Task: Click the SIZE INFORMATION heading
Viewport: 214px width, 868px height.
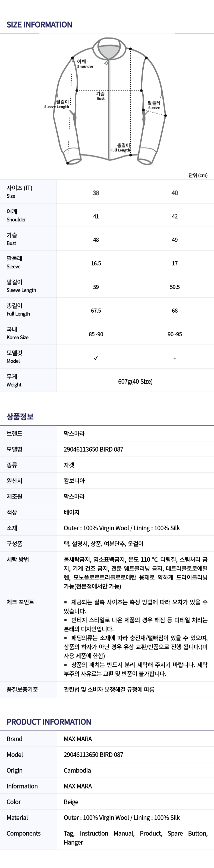Action: 39,25
